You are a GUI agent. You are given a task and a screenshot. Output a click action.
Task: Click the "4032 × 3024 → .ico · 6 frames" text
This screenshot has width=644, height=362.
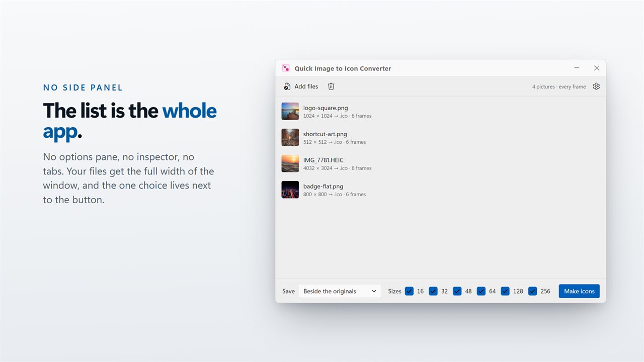(x=337, y=168)
